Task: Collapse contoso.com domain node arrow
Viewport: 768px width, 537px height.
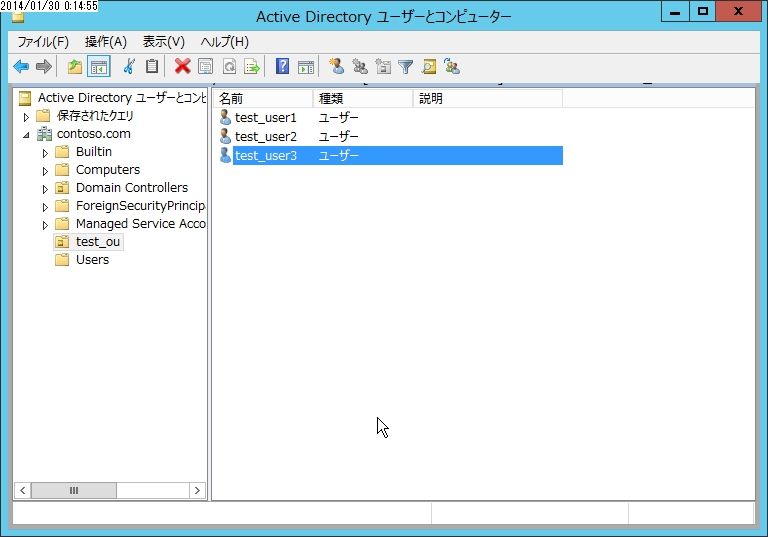Action: coord(26,135)
